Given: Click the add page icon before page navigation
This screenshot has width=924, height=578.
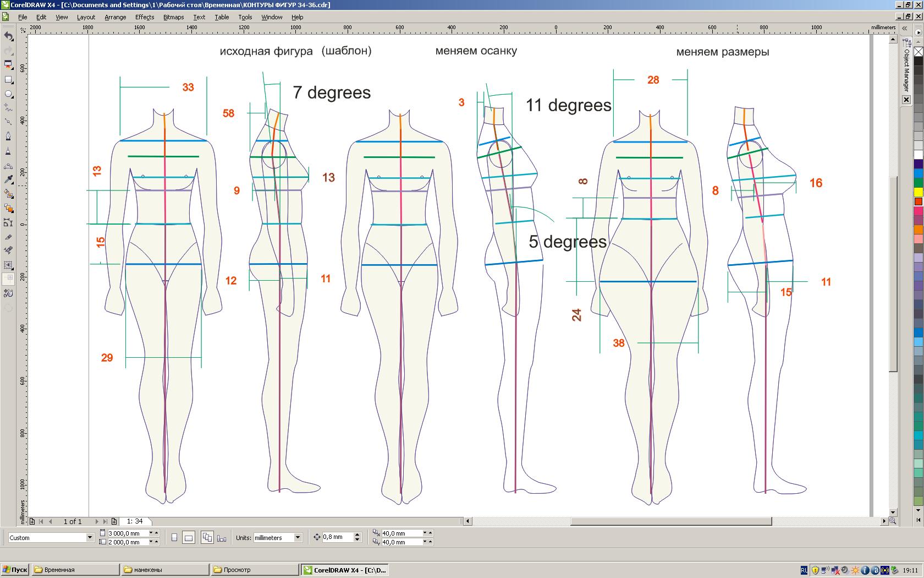Looking at the screenshot, I should coord(32,521).
